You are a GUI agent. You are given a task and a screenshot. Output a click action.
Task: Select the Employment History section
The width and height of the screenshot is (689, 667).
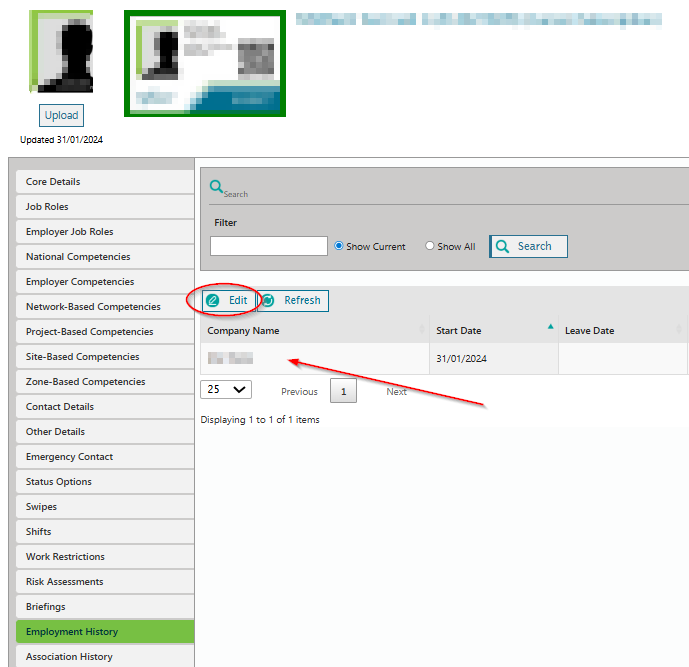105,632
